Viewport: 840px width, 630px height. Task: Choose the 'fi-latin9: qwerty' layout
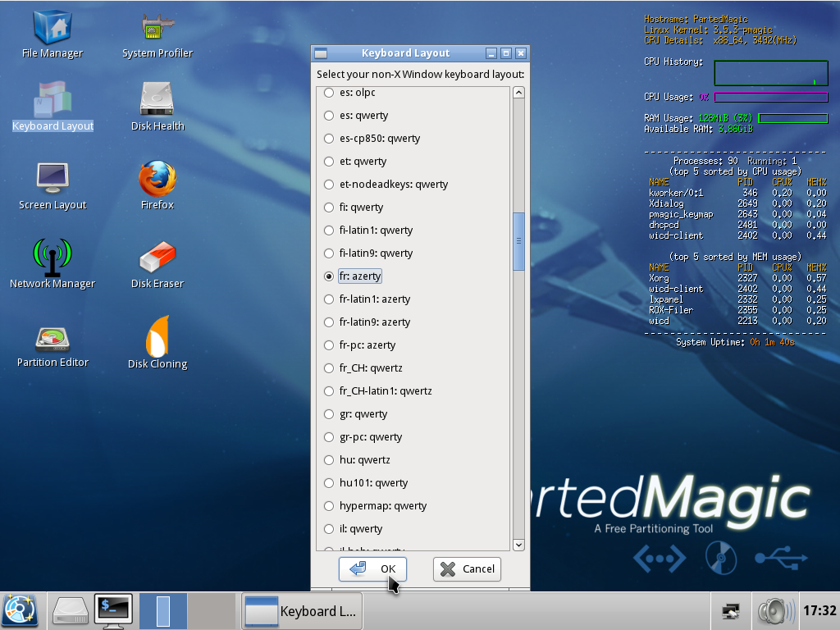[368, 253]
